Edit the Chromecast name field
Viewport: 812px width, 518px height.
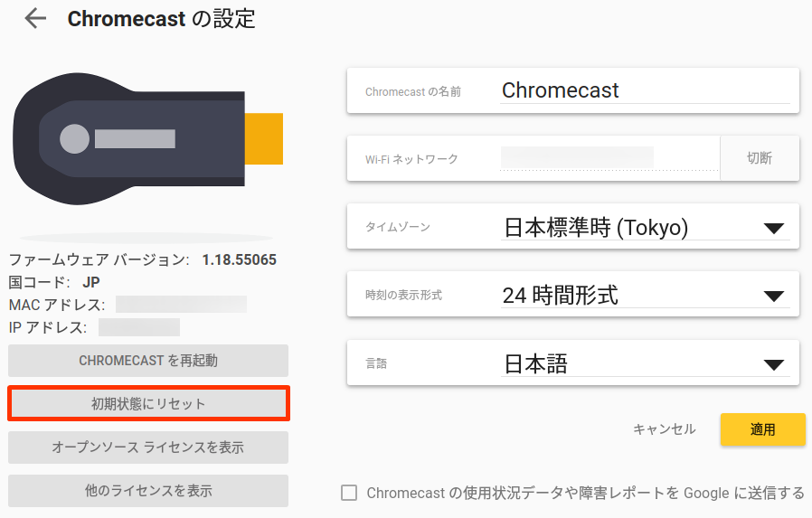644,90
